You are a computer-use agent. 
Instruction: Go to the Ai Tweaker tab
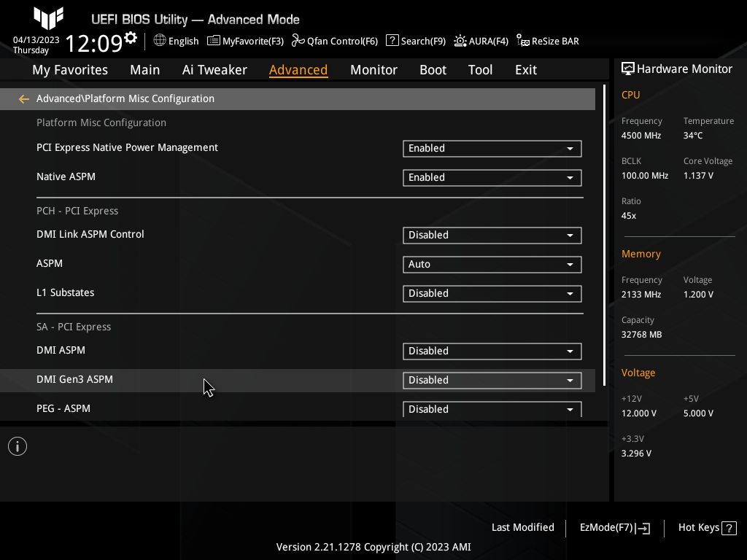point(214,70)
